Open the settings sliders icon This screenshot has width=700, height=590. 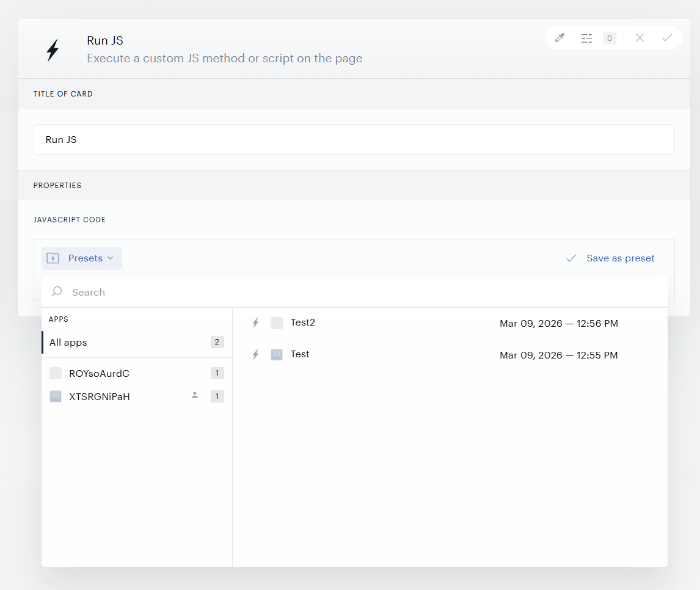pos(586,38)
